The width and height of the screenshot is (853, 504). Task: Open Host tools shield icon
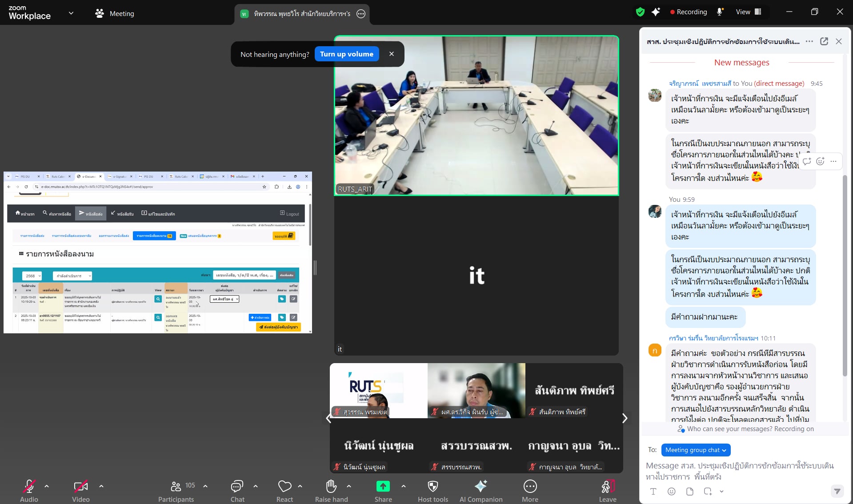click(x=433, y=487)
